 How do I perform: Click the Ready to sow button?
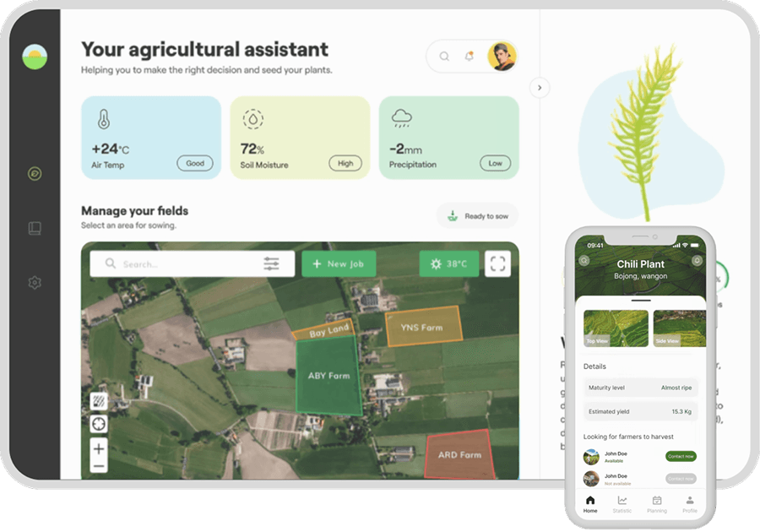pyautogui.click(x=477, y=216)
